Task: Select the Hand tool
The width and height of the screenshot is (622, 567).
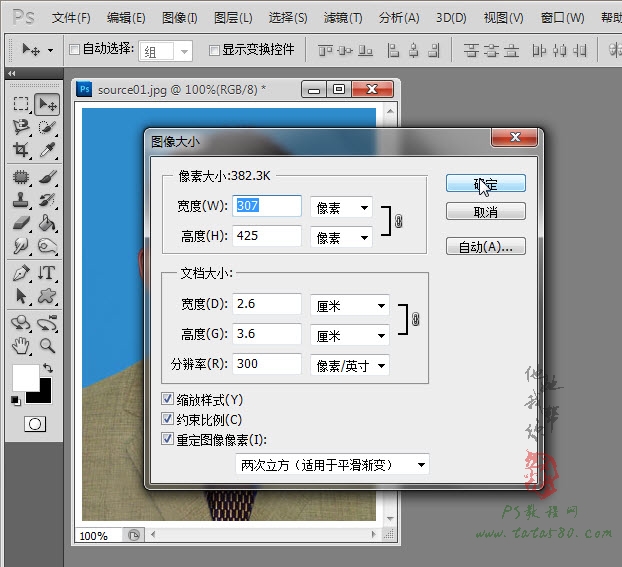Action: pos(21,346)
